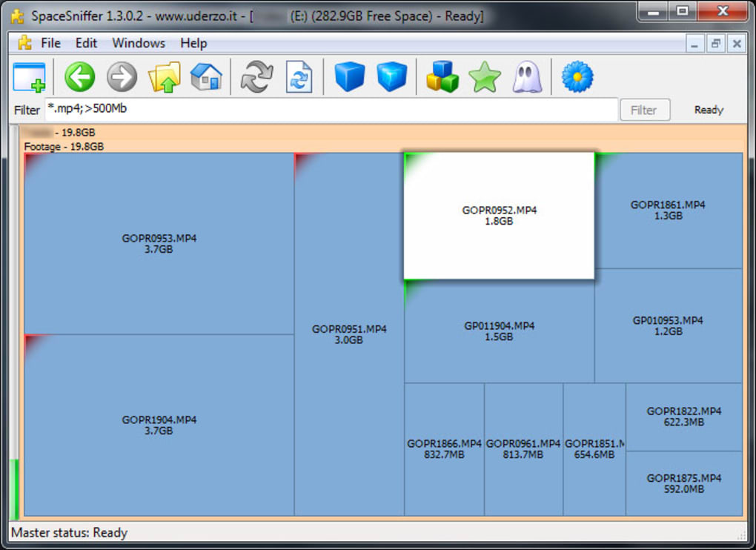Screen dimensions: 756x550
Task: Open the Windows menu
Action: tap(139, 43)
